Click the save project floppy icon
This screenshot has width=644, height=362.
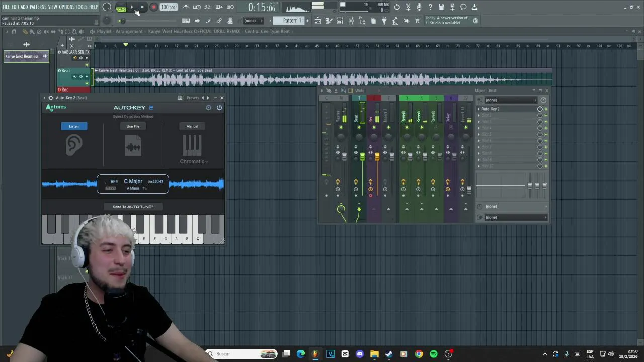click(x=441, y=7)
